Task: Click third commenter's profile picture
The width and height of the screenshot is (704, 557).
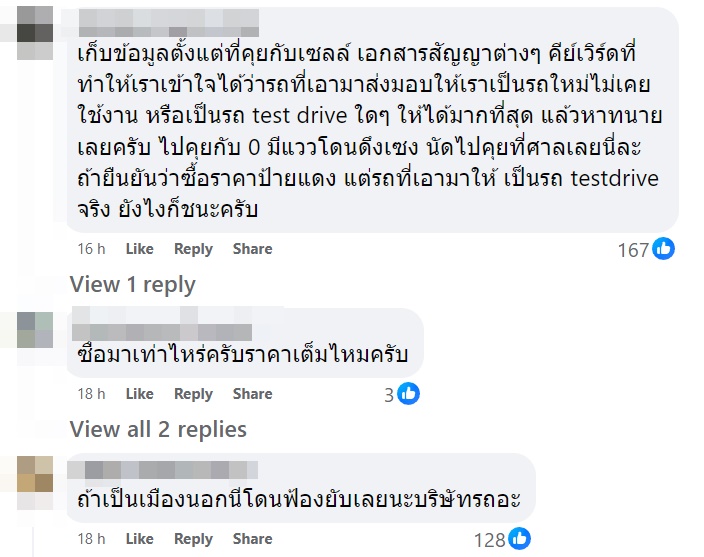Action: click(x=34, y=473)
